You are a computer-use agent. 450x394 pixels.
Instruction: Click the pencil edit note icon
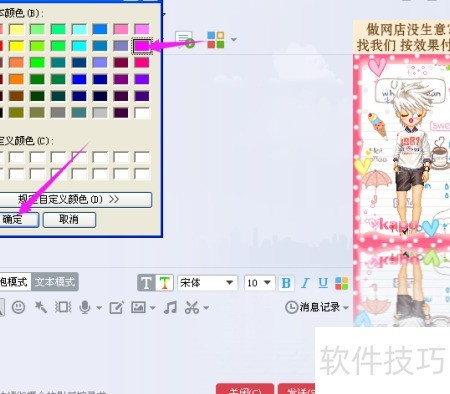[x=117, y=307]
